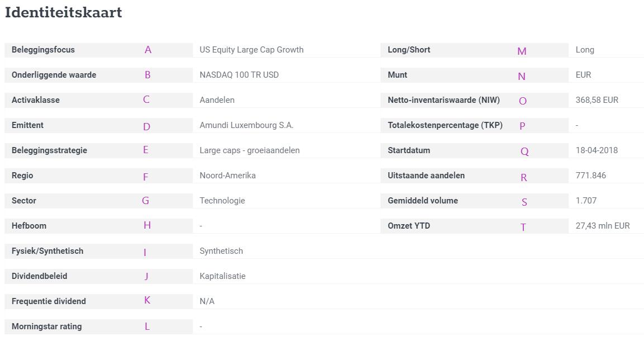This screenshot has width=644, height=341.
Task: Click the purple letter D next to Emittent
Action: pyautogui.click(x=147, y=126)
